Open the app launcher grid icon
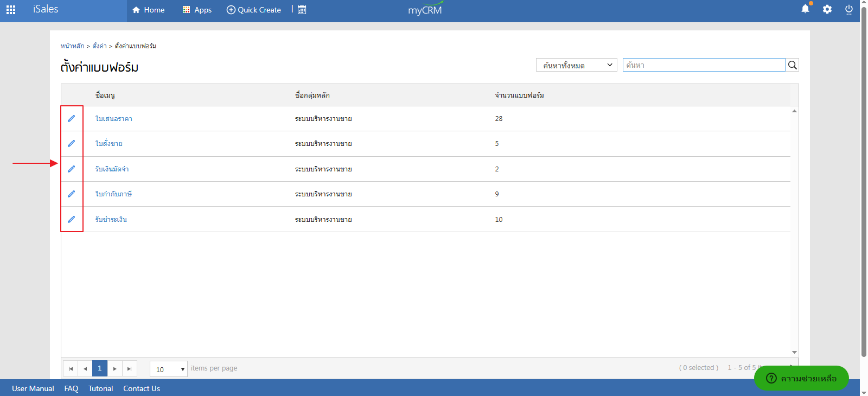This screenshot has width=868, height=396. (x=11, y=10)
